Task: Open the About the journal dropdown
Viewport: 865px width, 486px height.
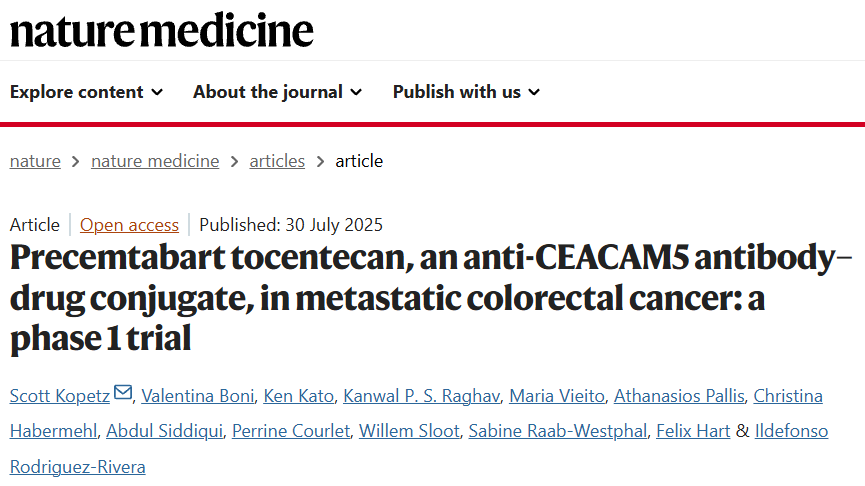Action: (x=277, y=92)
